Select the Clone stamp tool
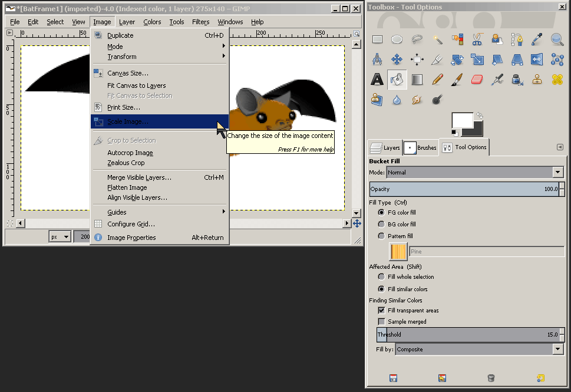The image size is (571, 392). pos(537,80)
